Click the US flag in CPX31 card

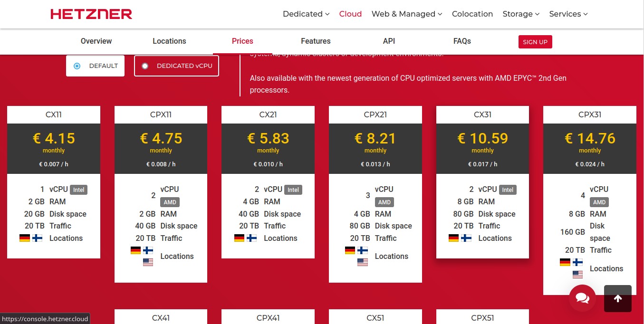click(x=577, y=275)
